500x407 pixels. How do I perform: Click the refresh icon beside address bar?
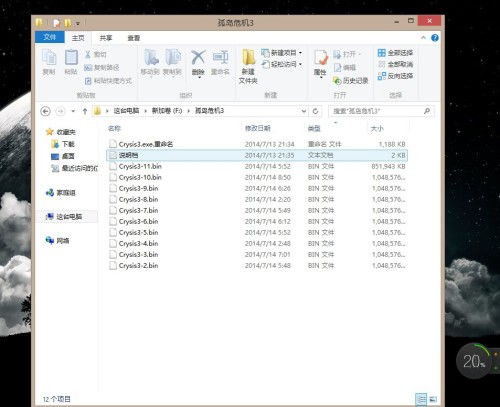pos(315,111)
